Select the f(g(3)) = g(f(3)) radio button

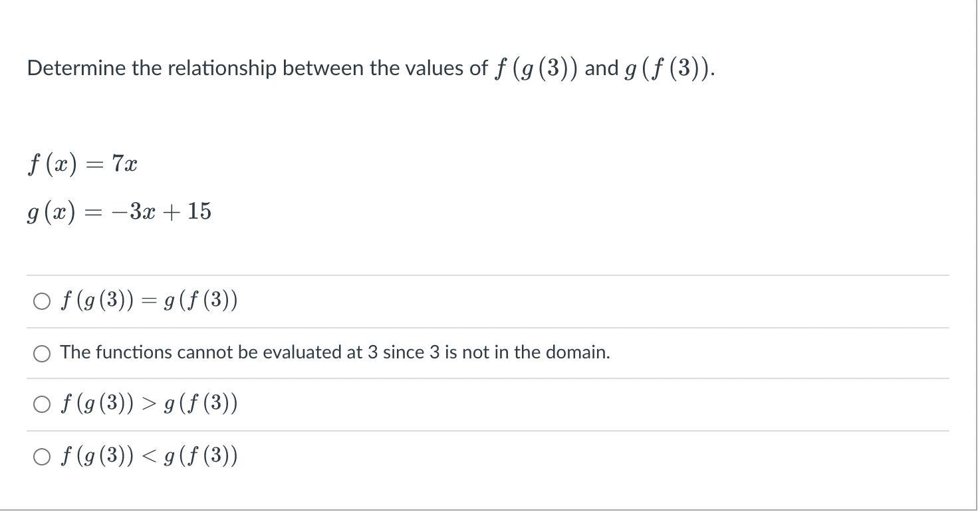pos(41,302)
